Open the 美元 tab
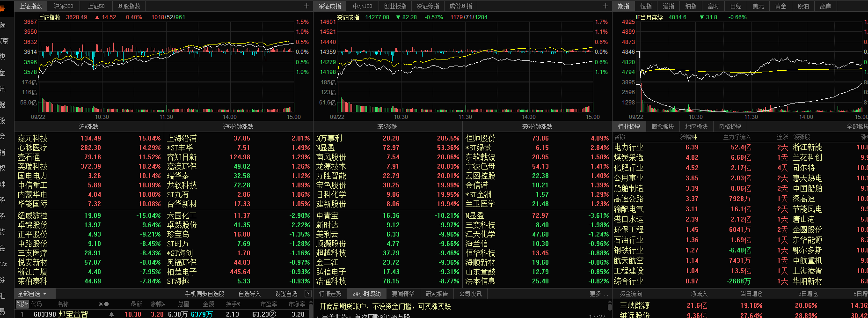 758,6
